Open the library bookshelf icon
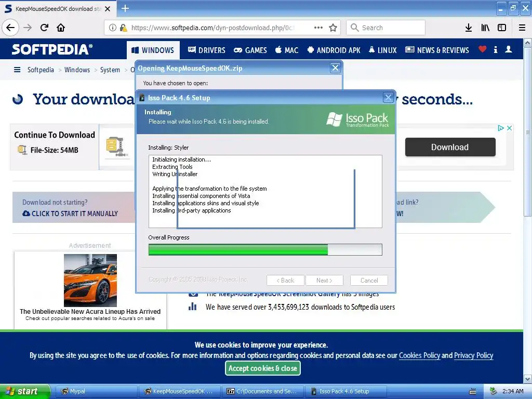Image resolution: width=532 pixels, height=399 pixels. [485, 28]
